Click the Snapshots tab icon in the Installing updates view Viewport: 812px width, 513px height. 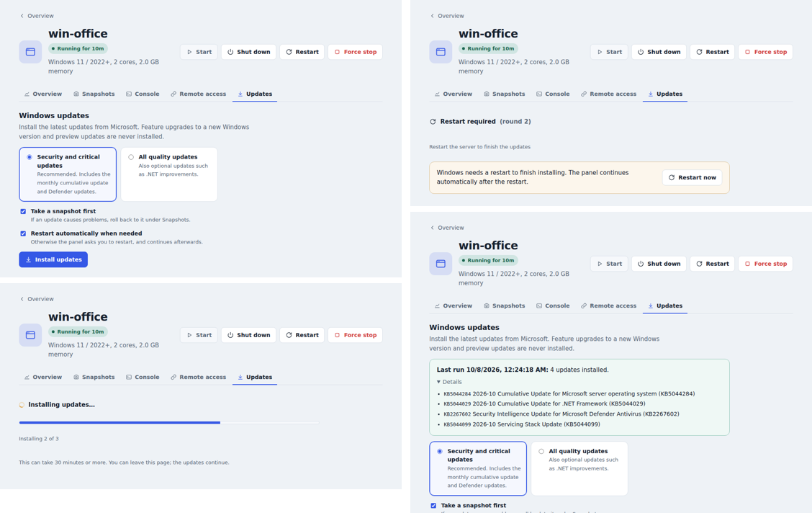[76, 378]
